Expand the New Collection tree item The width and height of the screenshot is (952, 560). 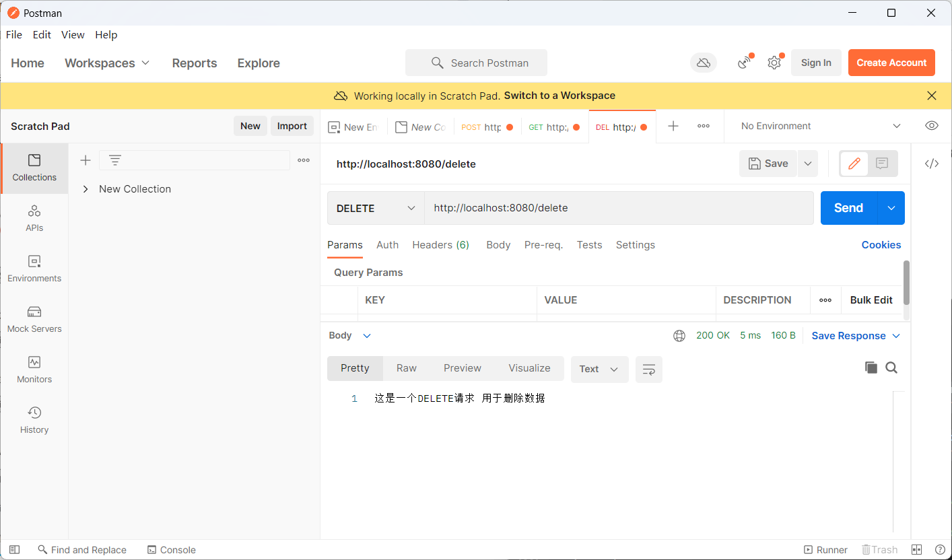pyautogui.click(x=86, y=189)
